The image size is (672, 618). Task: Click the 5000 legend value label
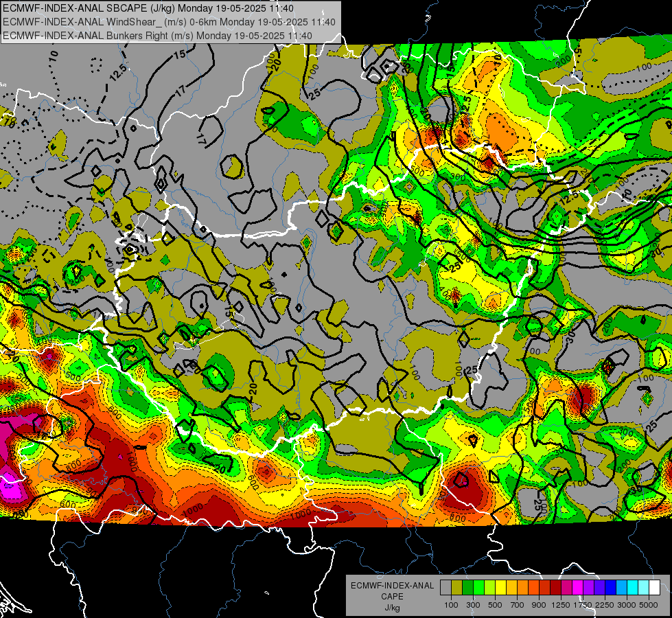(649, 605)
